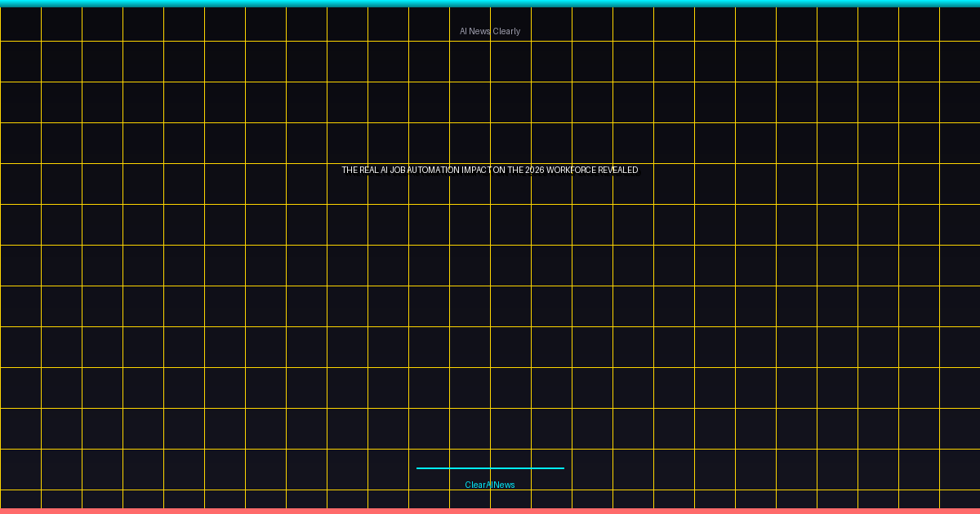
Task: Click the 'AI News Clearly' site title
Action: 490,31
